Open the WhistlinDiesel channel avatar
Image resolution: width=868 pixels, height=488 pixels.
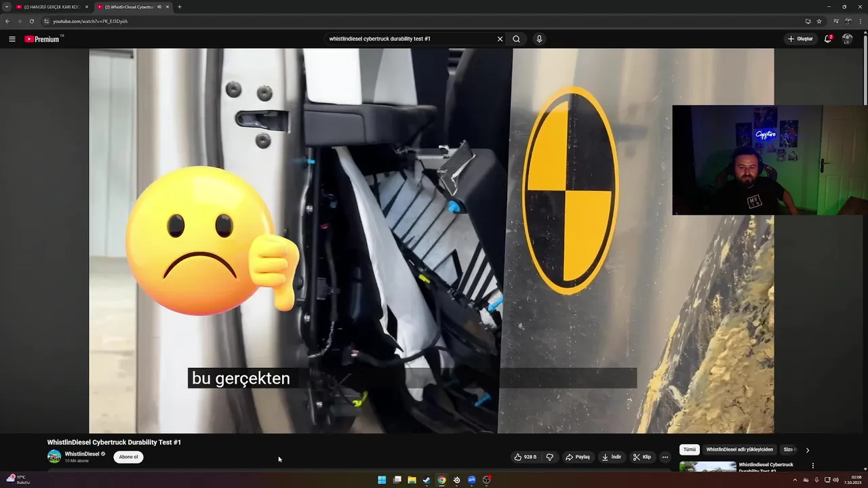pyautogui.click(x=54, y=457)
